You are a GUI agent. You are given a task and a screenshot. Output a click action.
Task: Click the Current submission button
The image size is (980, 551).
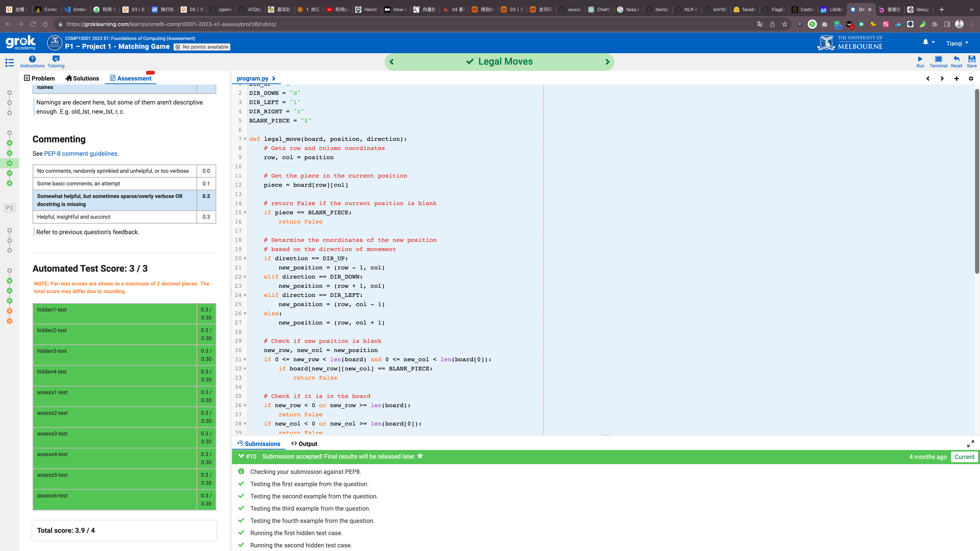[x=964, y=457]
